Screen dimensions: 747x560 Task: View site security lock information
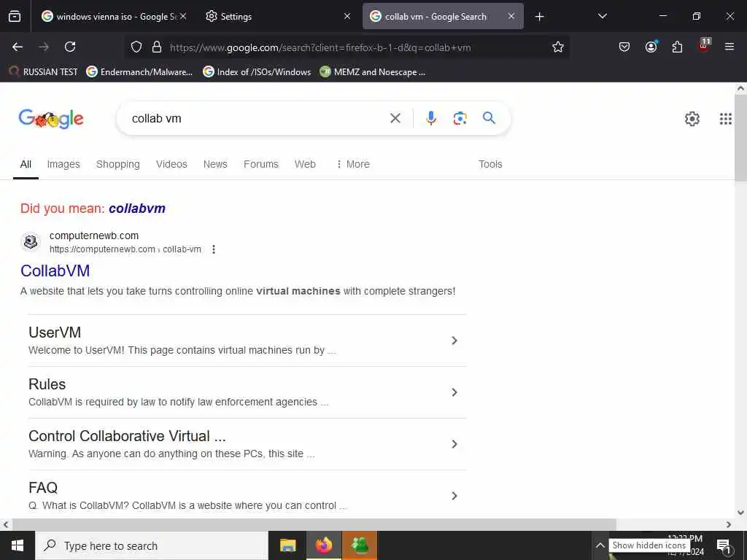157,47
